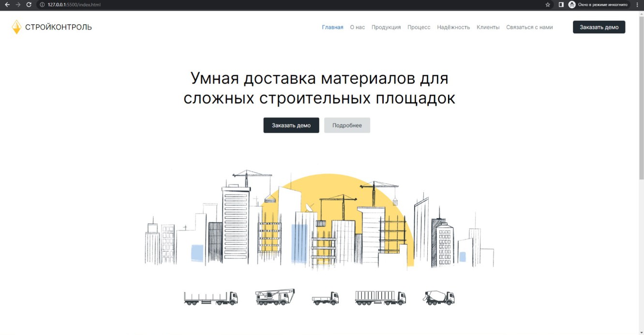
Task: Open the Клиенты nav link
Action: [x=488, y=27]
